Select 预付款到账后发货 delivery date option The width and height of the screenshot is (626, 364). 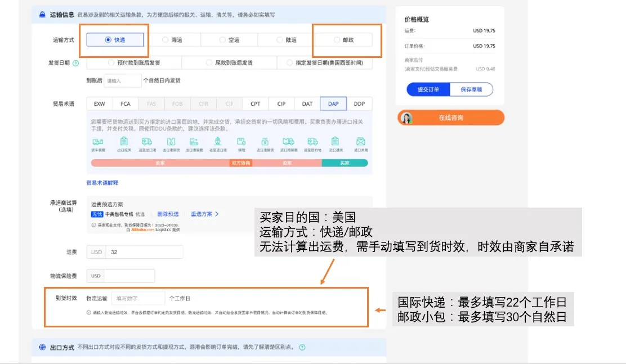(x=134, y=63)
